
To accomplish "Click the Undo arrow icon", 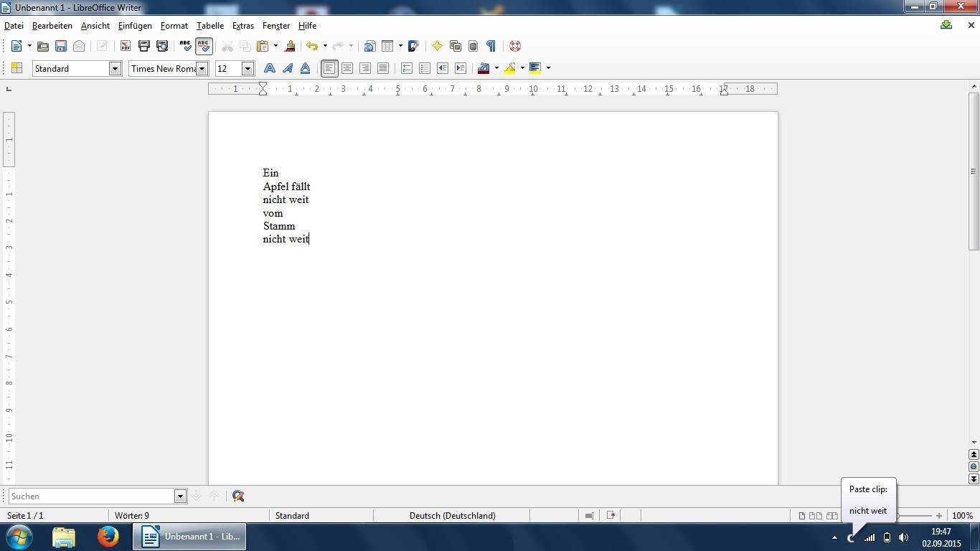I will (311, 46).
